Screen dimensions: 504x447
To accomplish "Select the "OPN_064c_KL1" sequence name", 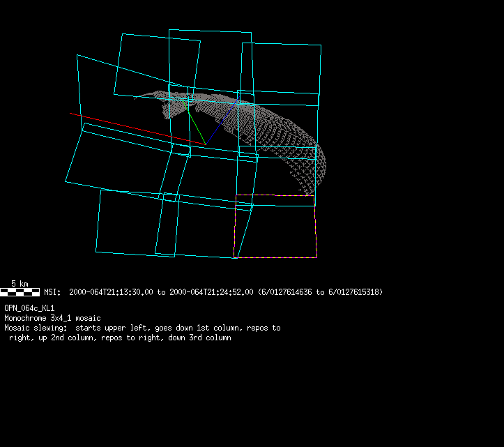I will pos(29,308).
